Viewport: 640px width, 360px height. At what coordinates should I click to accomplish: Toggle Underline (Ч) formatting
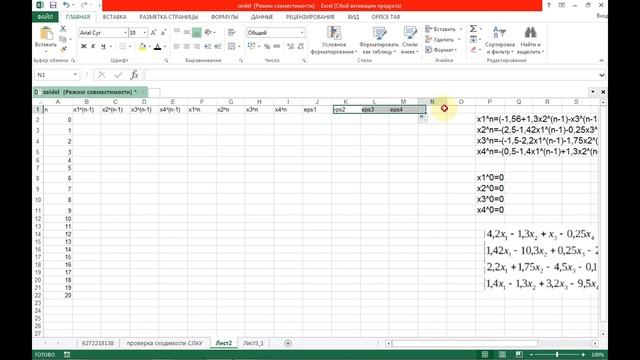103,47
